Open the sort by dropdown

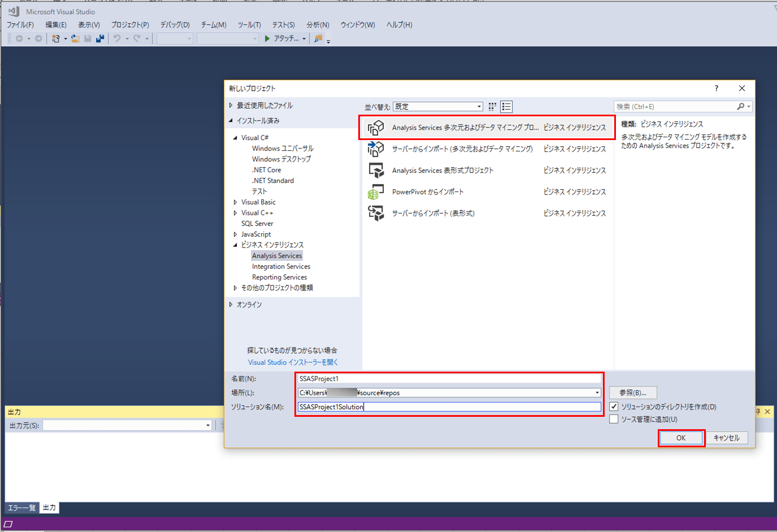coord(438,106)
